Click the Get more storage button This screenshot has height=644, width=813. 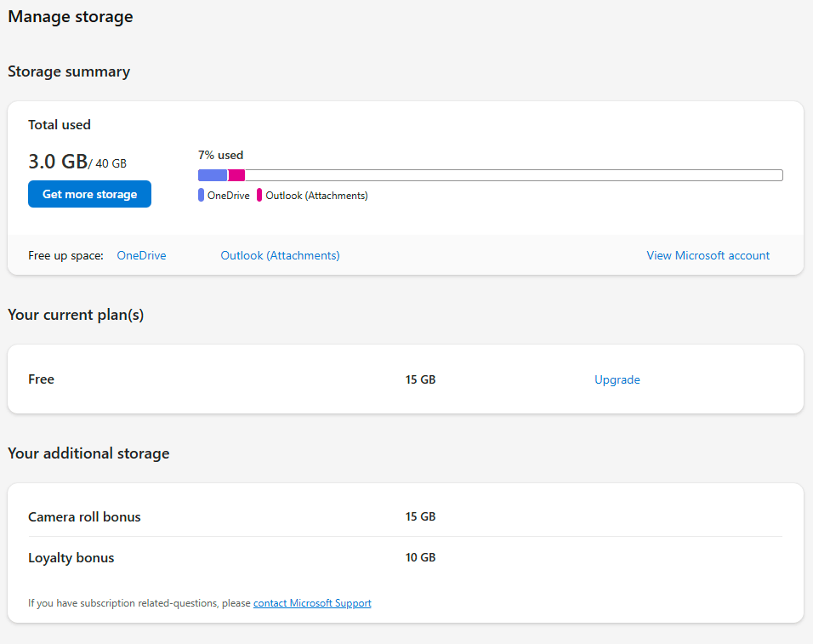89,194
